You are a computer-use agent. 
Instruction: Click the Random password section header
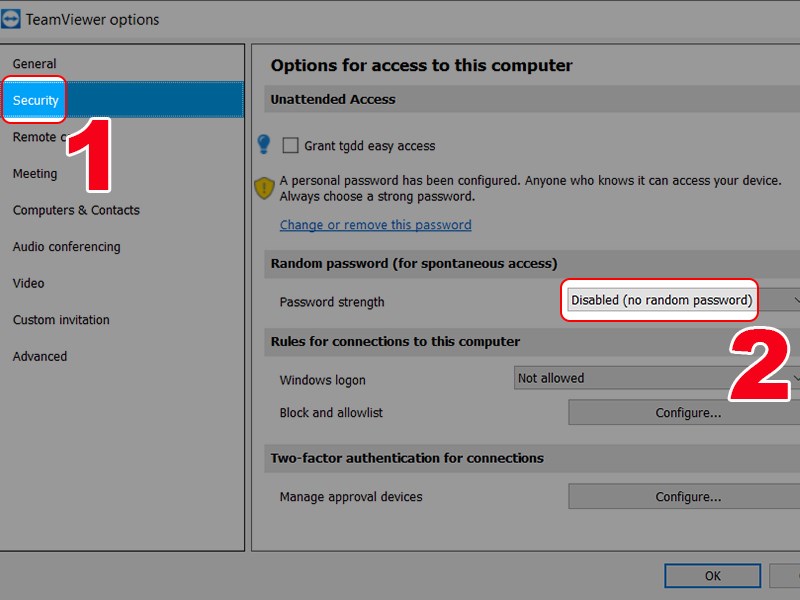tap(532, 264)
